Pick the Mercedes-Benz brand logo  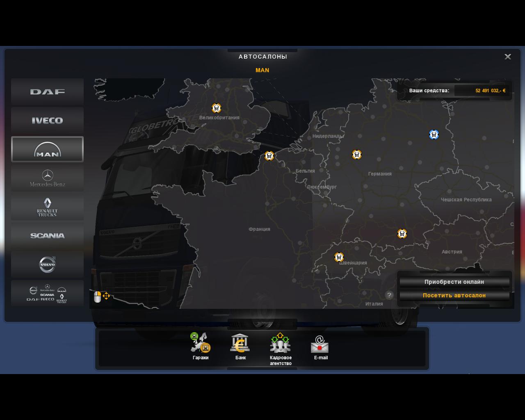pyautogui.click(x=47, y=178)
